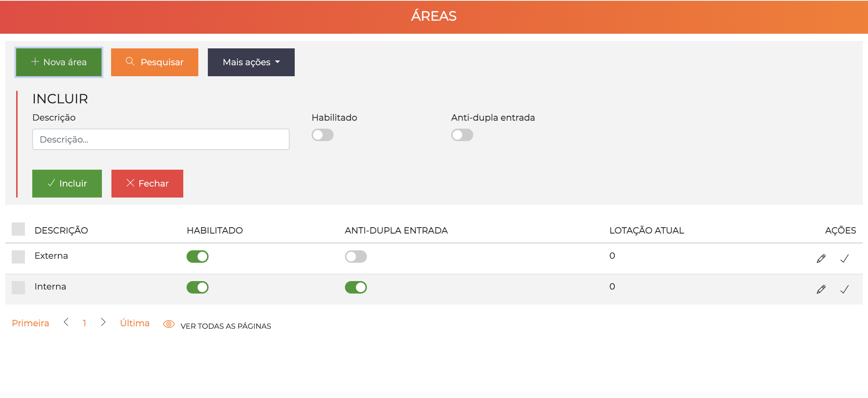The image size is (868, 398).
Task: Open the Primeira page link
Action: [x=30, y=323]
